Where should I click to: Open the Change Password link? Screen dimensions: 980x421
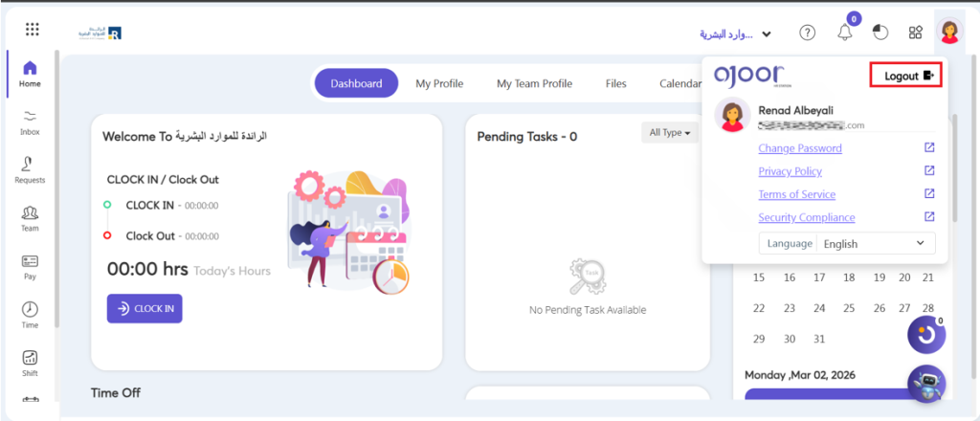click(799, 148)
